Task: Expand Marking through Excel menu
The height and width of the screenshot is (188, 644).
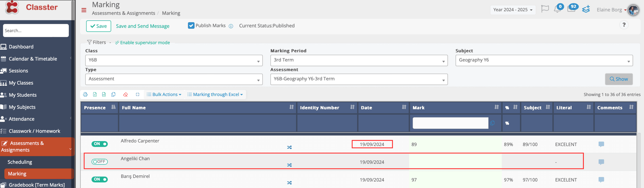Action: coord(215,94)
